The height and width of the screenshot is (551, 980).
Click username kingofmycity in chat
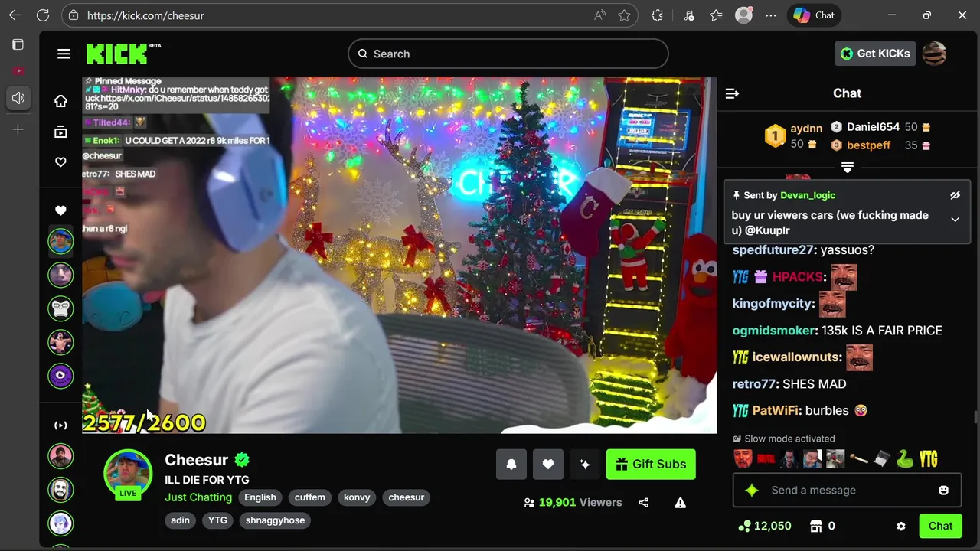coord(773,304)
